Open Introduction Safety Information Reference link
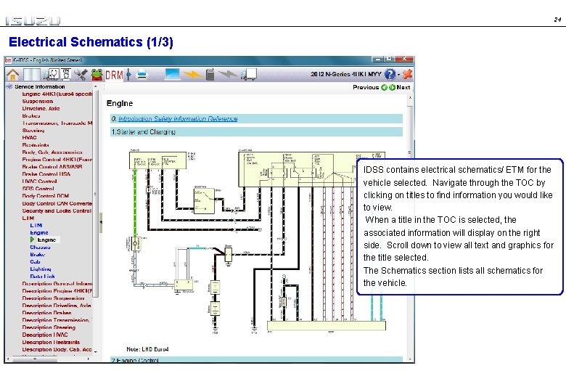Image resolution: width=566 pixels, height=392 pixels. tap(178, 119)
